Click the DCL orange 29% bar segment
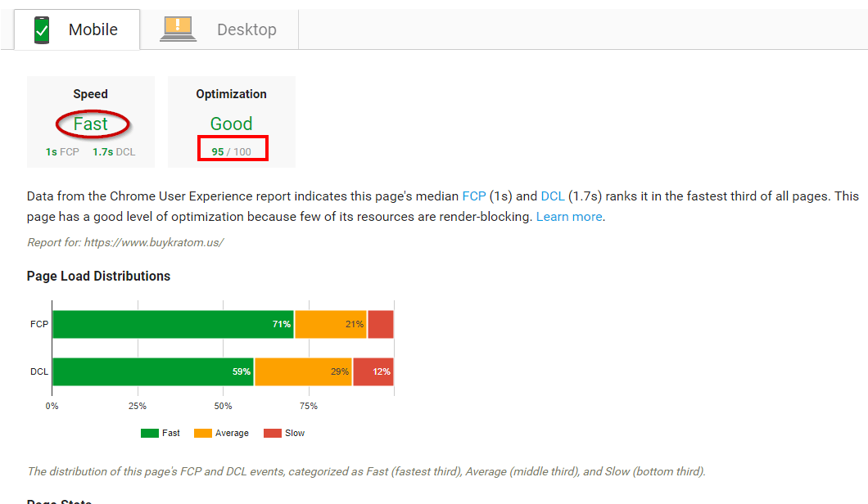Image resolution: width=868 pixels, height=504 pixels. click(x=303, y=371)
